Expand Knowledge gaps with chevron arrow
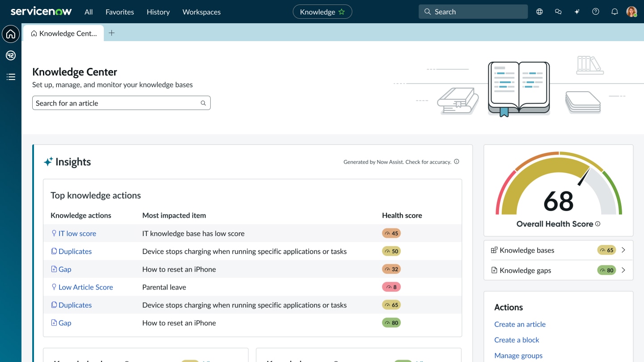Image resolution: width=644 pixels, height=362 pixels. coord(623,270)
